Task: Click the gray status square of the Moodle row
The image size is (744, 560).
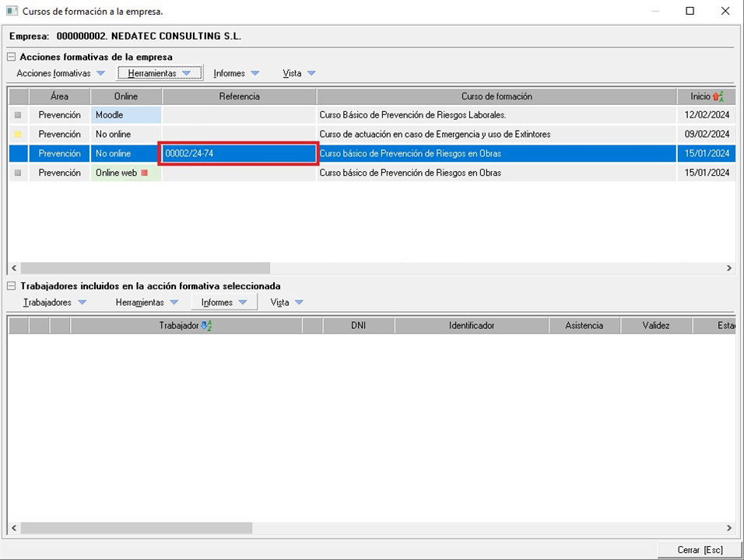Action: click(18, 115)
